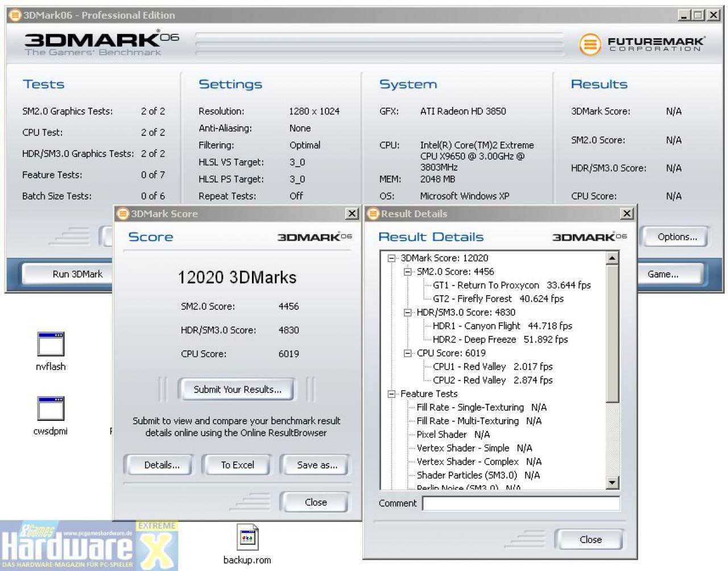Click the Futuremark Corporation logo
The image size is (728, 571).
click(x=642, y=44)
